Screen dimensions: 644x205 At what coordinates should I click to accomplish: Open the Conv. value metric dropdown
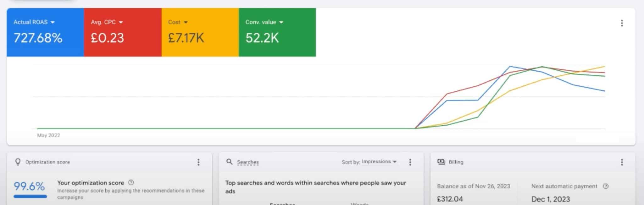point(281,22)
